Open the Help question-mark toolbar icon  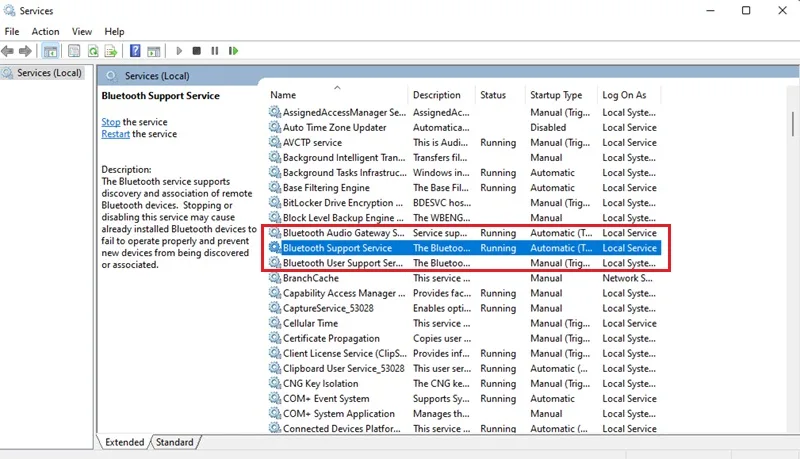click(x=135, y=51)
